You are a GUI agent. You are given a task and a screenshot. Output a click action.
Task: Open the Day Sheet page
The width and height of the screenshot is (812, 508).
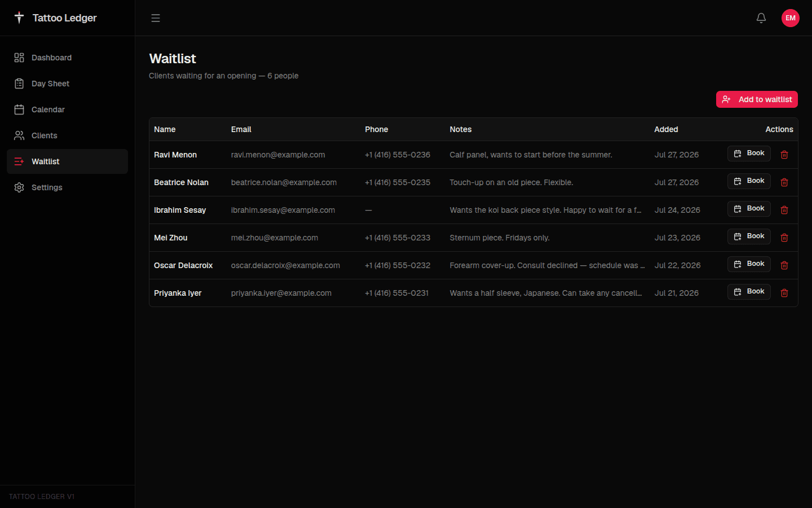click(x=67, y=84)
